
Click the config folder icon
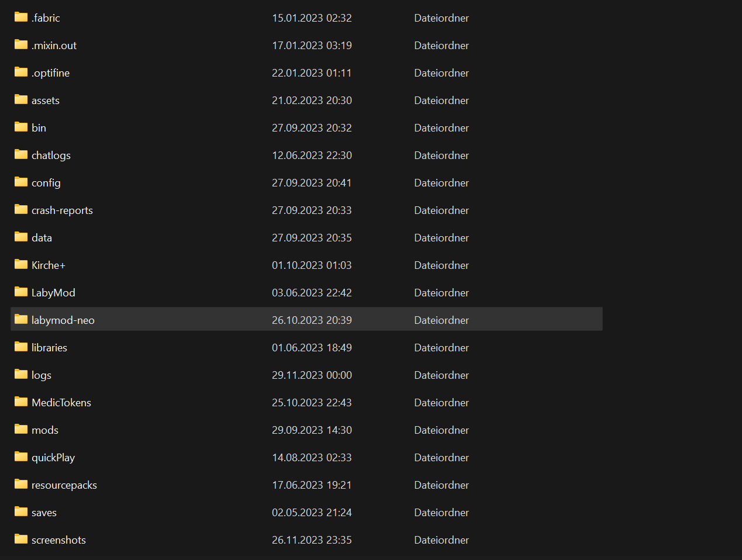21,182
